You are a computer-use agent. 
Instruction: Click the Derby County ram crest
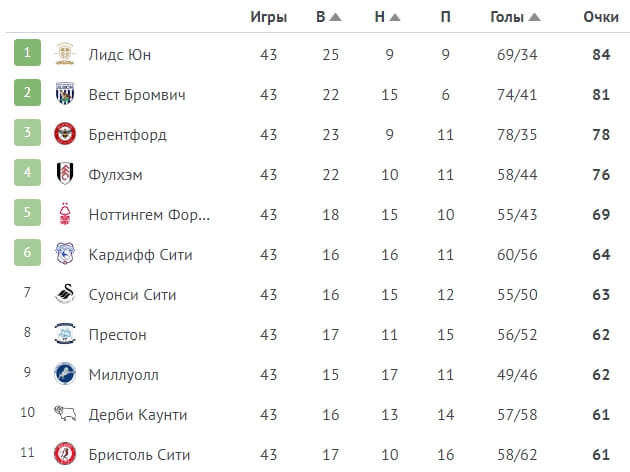click(65, 414)
